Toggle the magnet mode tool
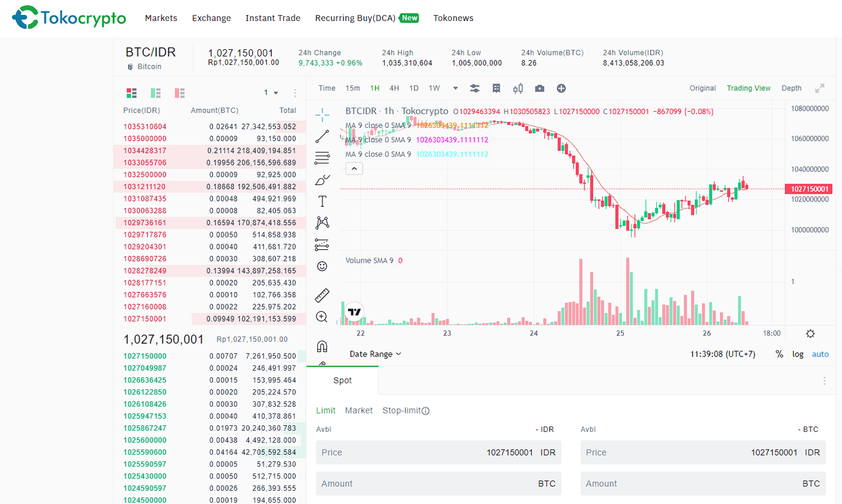Viewport: 842px width, 504px height. click(x=322, y=346)
